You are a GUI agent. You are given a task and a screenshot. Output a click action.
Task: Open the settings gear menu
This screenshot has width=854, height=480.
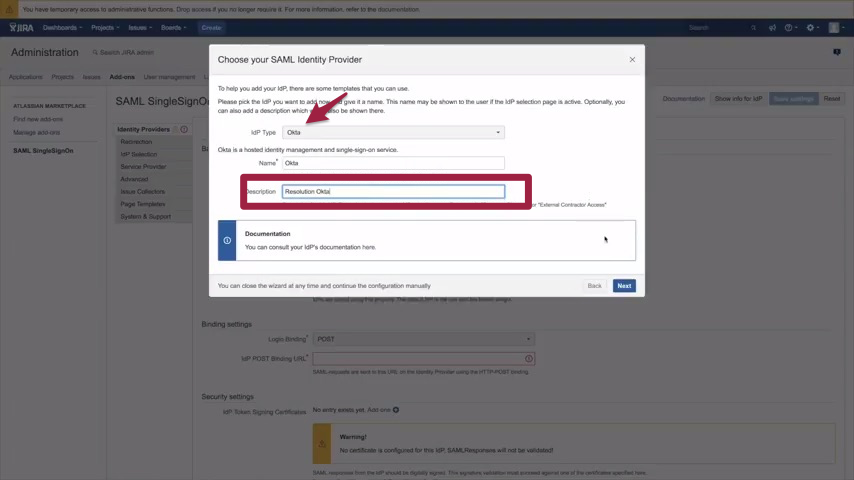click(813, 28)
